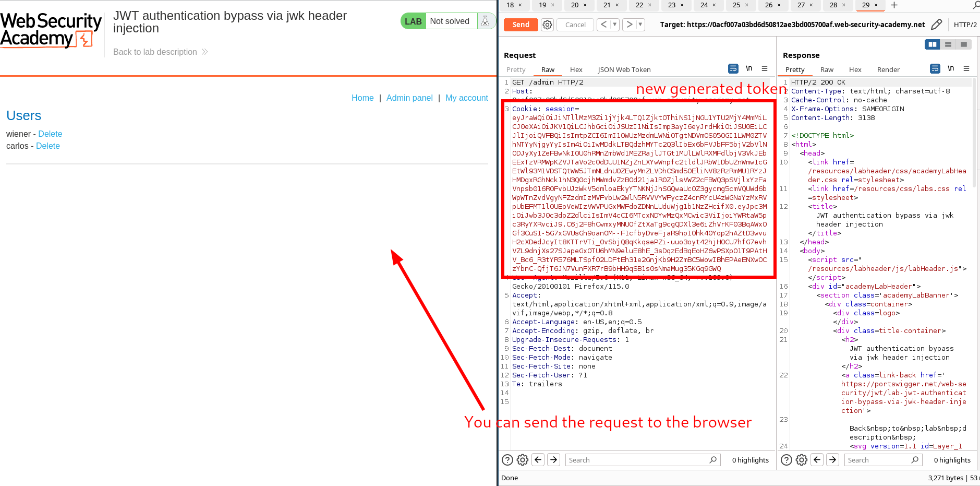Switch Response view to Render
This screenshot has height=486, width=980.
click(888, 69)
